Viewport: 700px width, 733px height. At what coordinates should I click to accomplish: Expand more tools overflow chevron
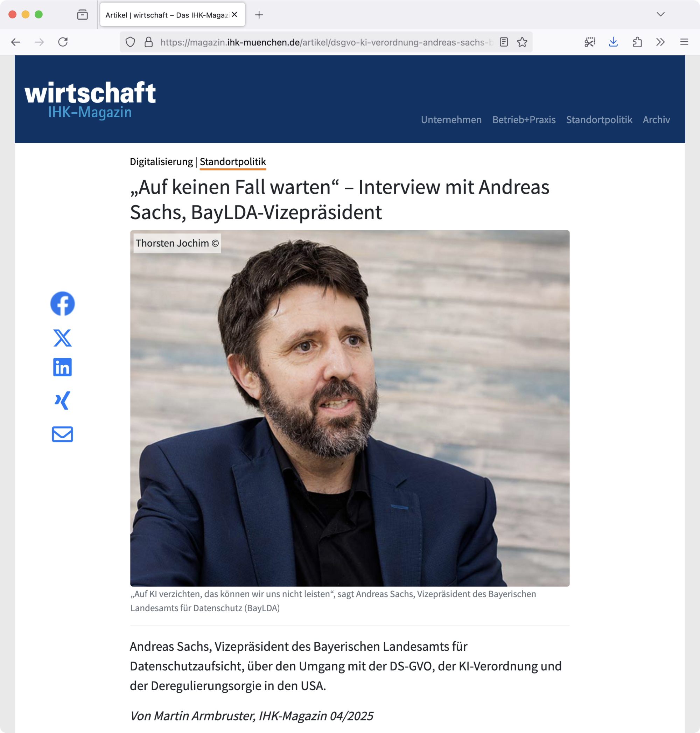pyautogui.click(x=660, y=42)
